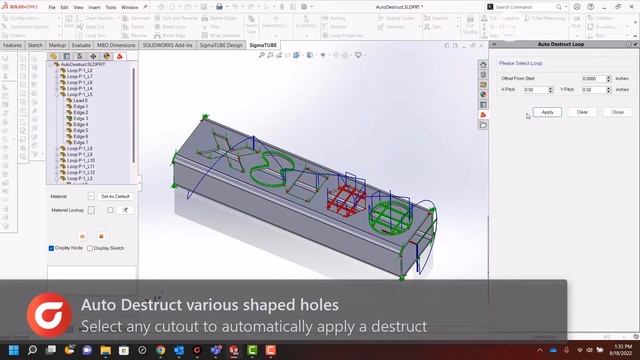The height and width of the screenshot is (360, 640).
Task: Open the Search Commands dropdown arrow
Action: click(566, 7)
